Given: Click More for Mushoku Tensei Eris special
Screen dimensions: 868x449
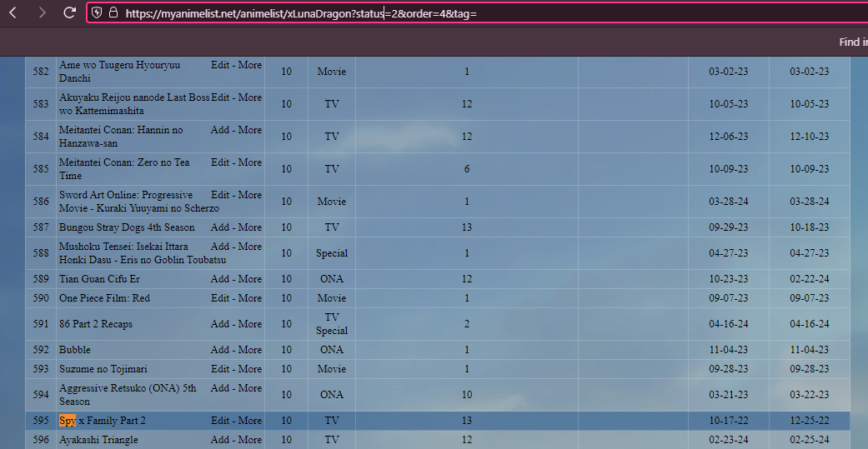Looking at the screenshot, I should click(x=249, y=247).
